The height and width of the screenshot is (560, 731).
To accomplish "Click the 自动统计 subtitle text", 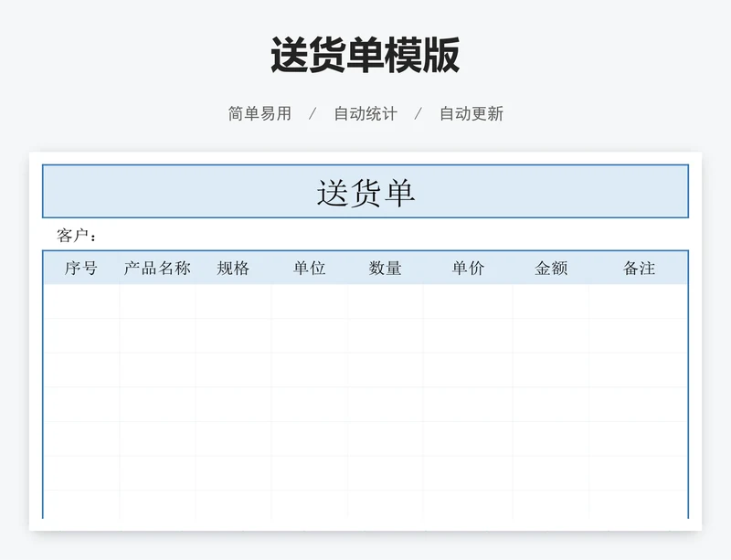I will click(365, 113).
